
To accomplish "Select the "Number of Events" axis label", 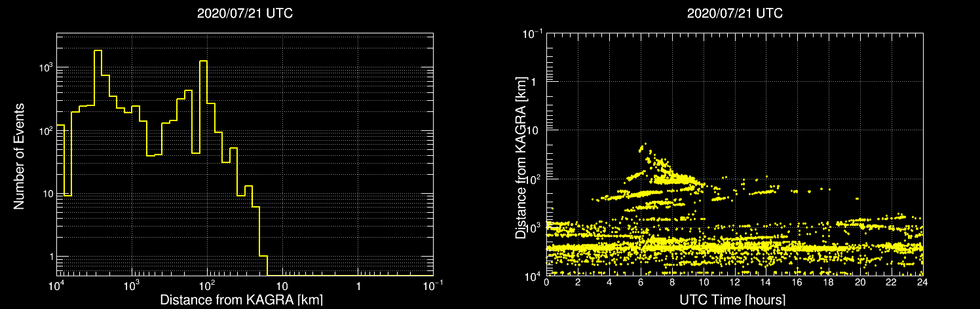I will pyautogui.click(x=19, y=156).
